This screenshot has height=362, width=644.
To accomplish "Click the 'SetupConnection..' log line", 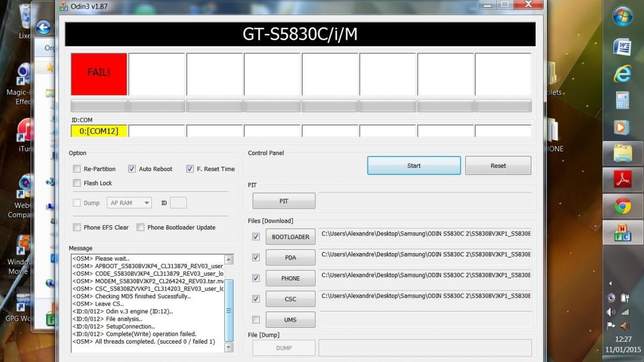I will point(114,326).
